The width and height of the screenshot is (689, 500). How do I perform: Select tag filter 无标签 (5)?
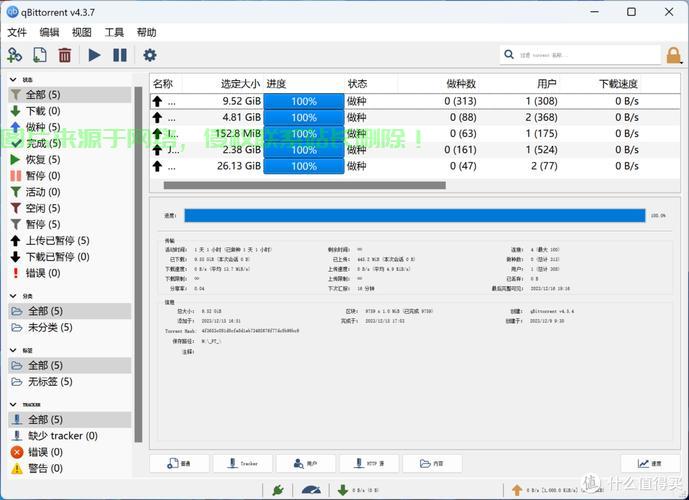69,381
